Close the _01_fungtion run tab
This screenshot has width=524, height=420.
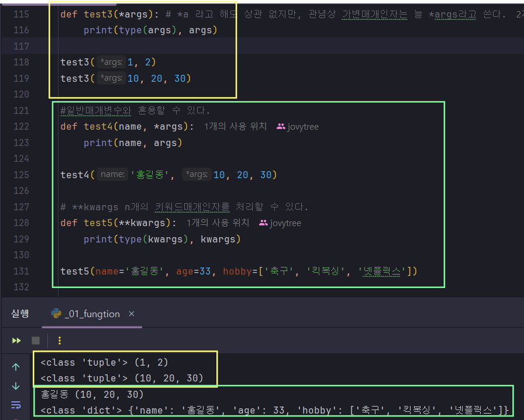tap(132, 314)
